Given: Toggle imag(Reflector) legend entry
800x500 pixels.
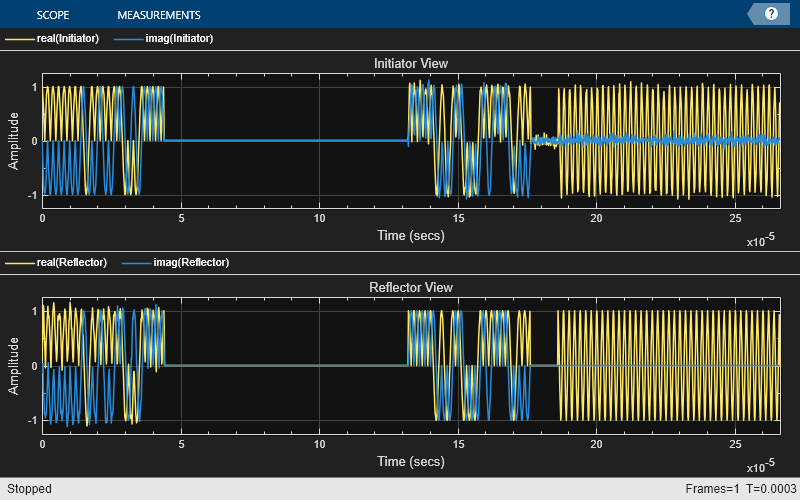Looking at the screenshot, I should click(191, 262).
